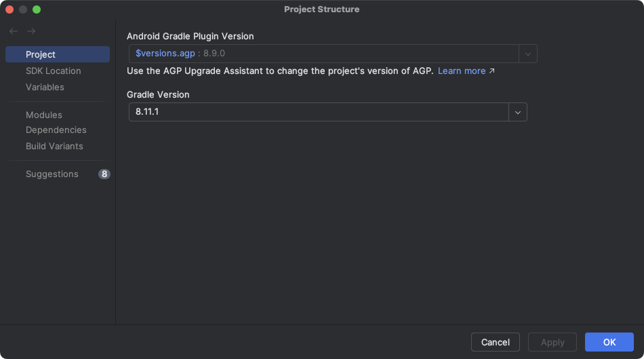View Suggestions in the sidebar
Screen dimensions: 644x359
pyautogui.click(x=52, y=174)
